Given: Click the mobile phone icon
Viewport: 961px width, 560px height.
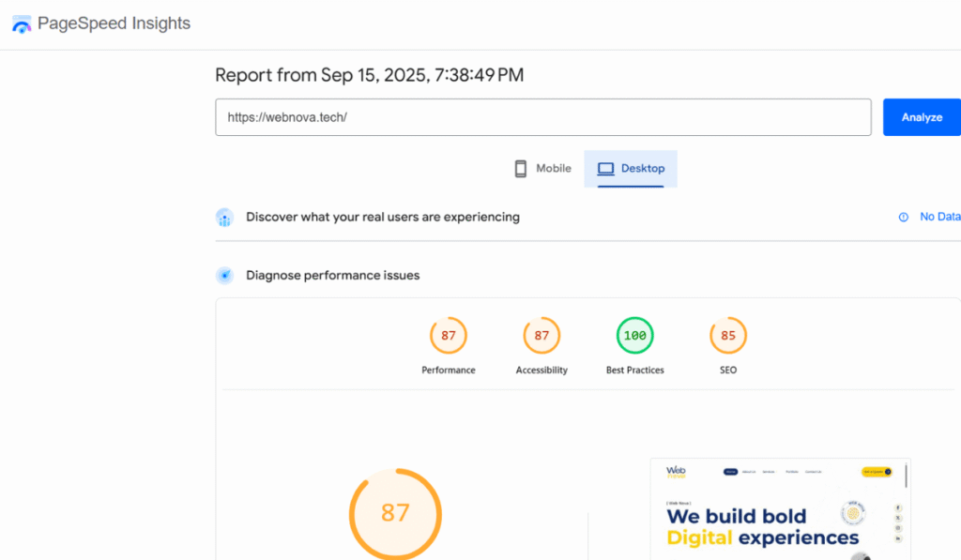Looking at the screenshot, I should coord(520,169).
